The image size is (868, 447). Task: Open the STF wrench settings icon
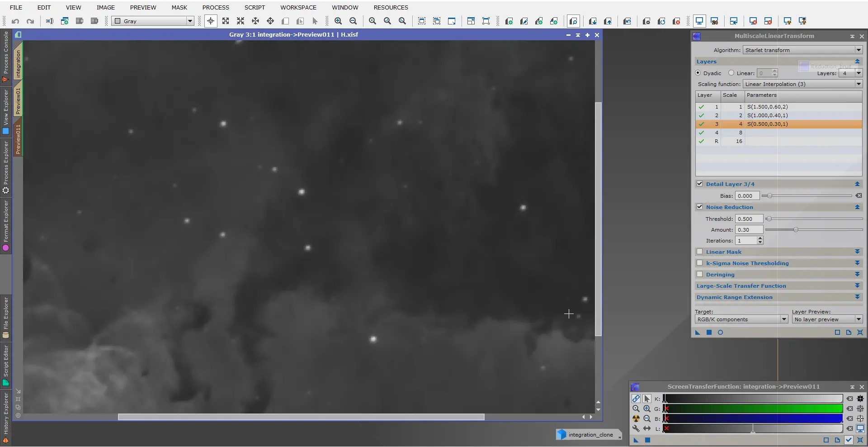click(636, 428)
